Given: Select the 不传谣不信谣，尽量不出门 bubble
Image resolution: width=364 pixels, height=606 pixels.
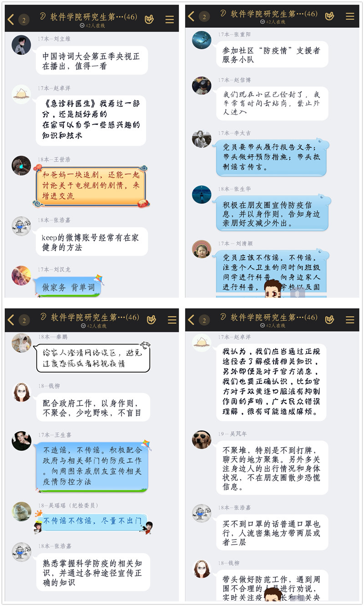Looking at the screenshot, I should point(92,521).
